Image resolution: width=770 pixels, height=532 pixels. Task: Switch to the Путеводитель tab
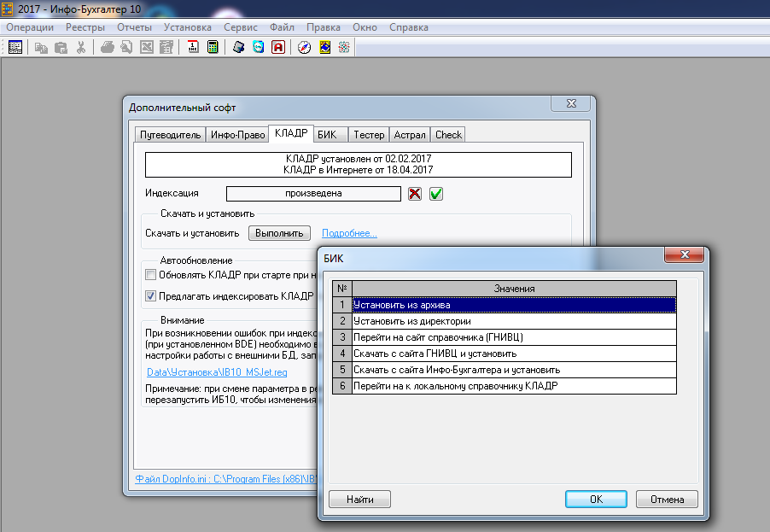point(171,135)
